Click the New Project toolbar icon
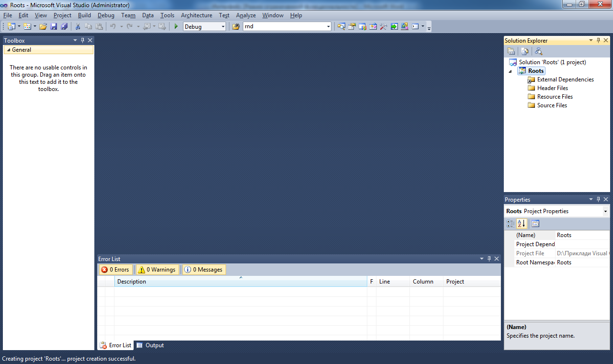Screen dimensions: 613x364 tap(11, 26)
